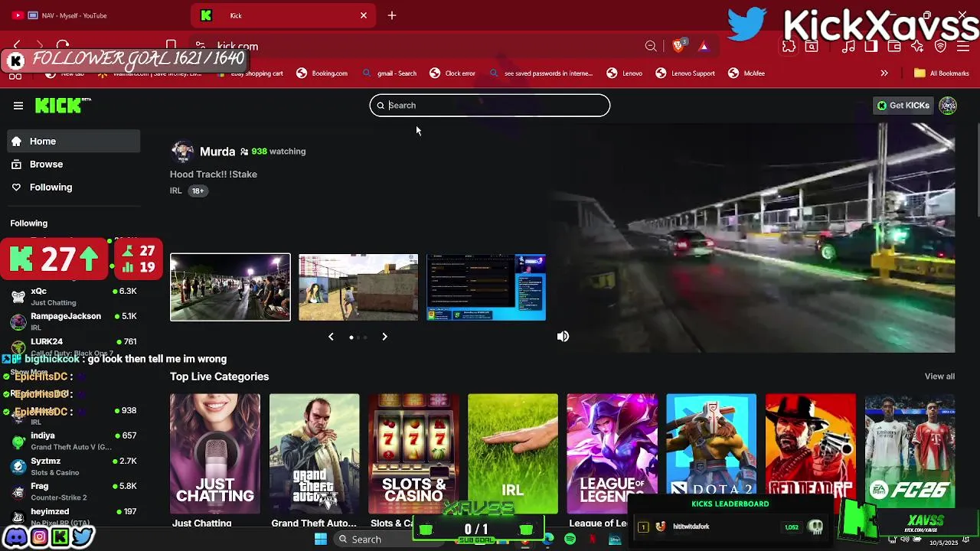Click the Get KICKs button
The width and height of the screenshot is (980, 551).
(x=903, y=106)
